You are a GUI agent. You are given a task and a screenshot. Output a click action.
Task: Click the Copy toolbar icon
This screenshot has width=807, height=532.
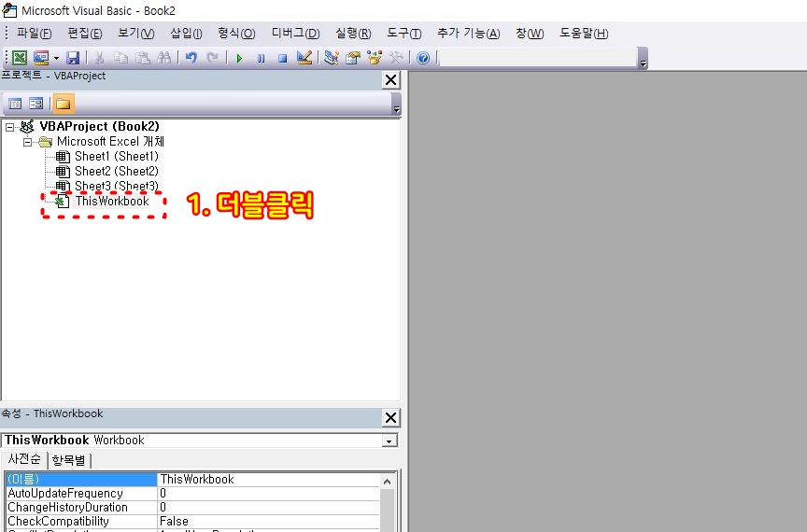tap(120, 58)
